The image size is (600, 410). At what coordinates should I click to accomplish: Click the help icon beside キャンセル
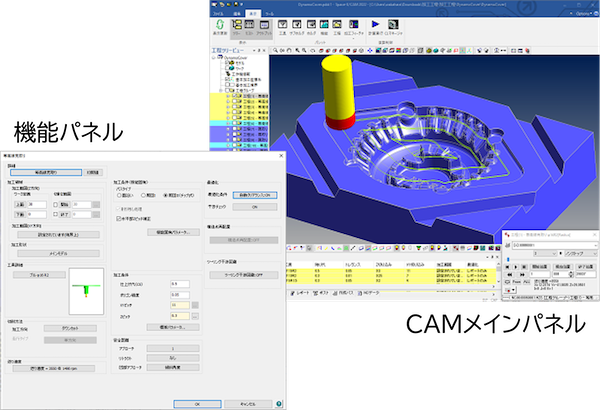pyautogui.click(x=279, y=403)
